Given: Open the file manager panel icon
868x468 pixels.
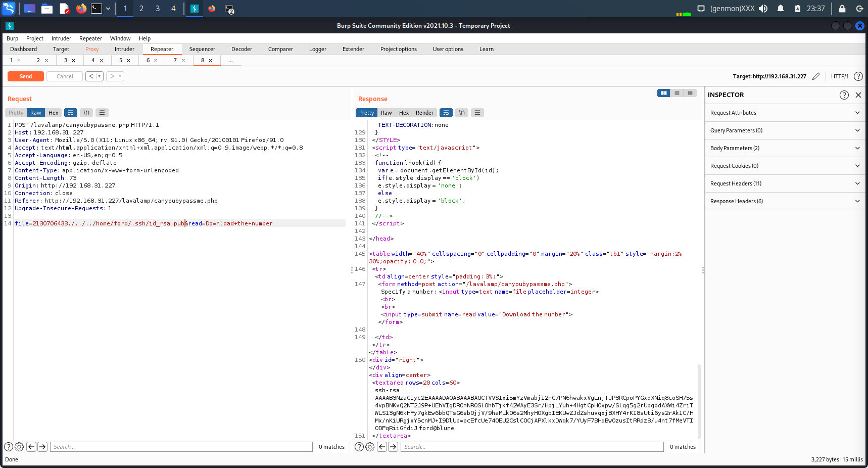Looking at the screenshot, I should click(x=47, y=9).
